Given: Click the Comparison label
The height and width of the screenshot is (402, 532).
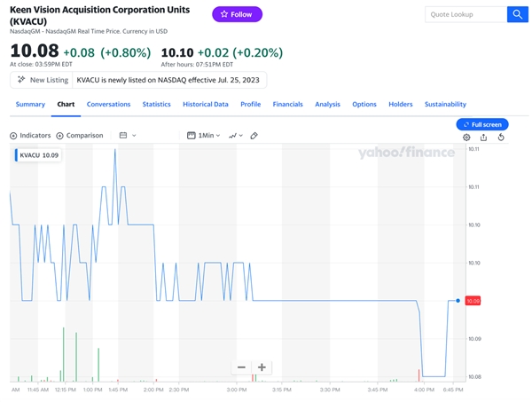Looking at the screenshot, I should pos(84,136).
